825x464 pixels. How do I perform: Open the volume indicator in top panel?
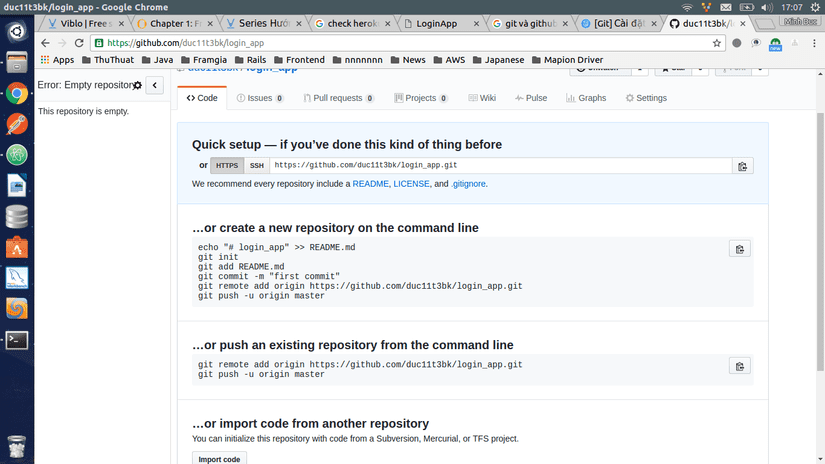(x=767, y=7)
